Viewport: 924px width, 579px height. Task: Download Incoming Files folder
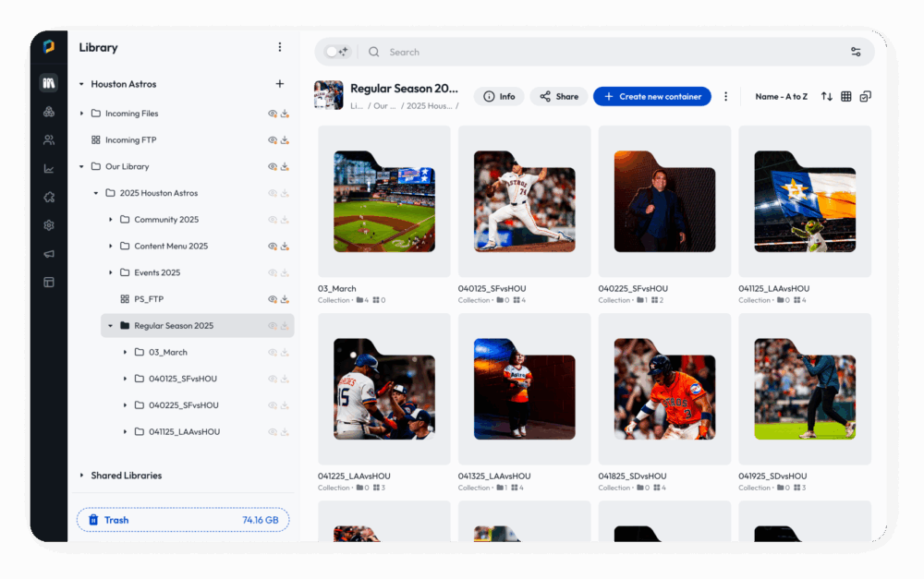click(x=285, y=114)
